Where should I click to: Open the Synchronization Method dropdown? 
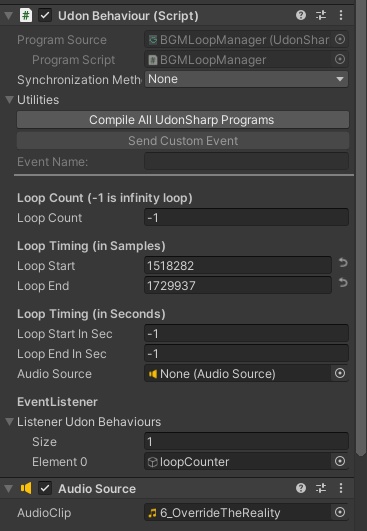tap(246, 79)
